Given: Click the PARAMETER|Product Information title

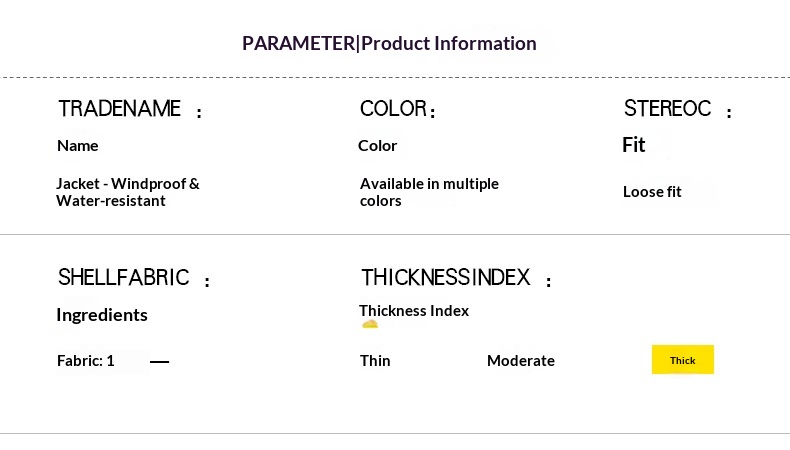Looking at the screenshot, I should (x=389, y=43).
